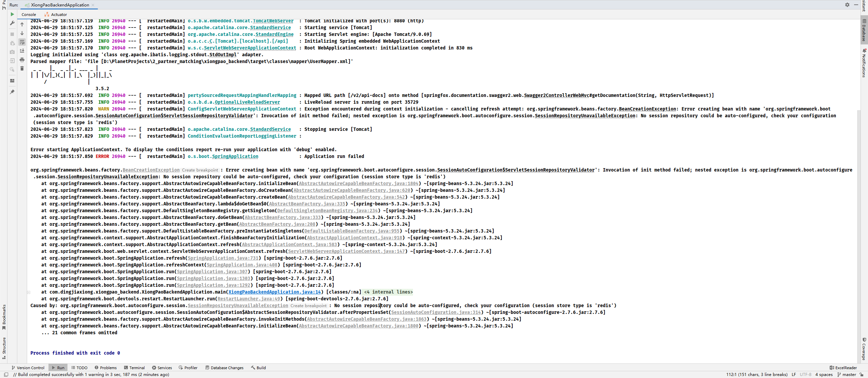This screenshot has width=868, height=378.
Task: Open the Build tool window
Action: tap(258, 368)
